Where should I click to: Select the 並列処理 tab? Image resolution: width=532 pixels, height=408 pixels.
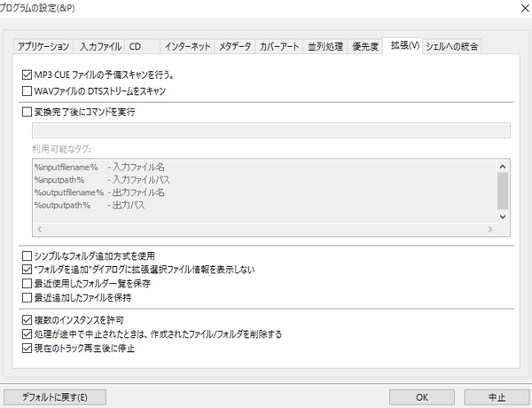325,46
